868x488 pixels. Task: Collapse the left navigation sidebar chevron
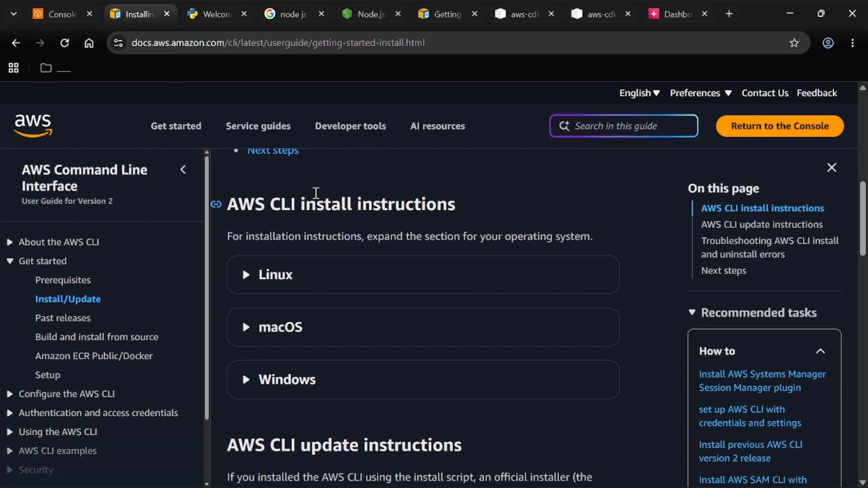pos(183,170)
